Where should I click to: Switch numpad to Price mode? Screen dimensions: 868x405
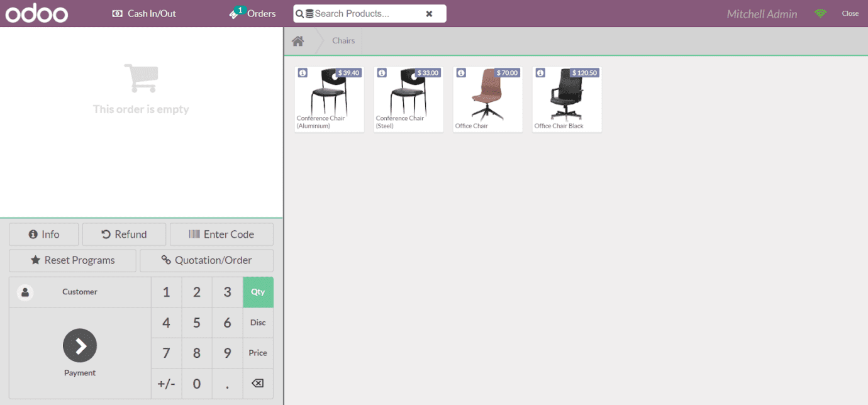258,353
